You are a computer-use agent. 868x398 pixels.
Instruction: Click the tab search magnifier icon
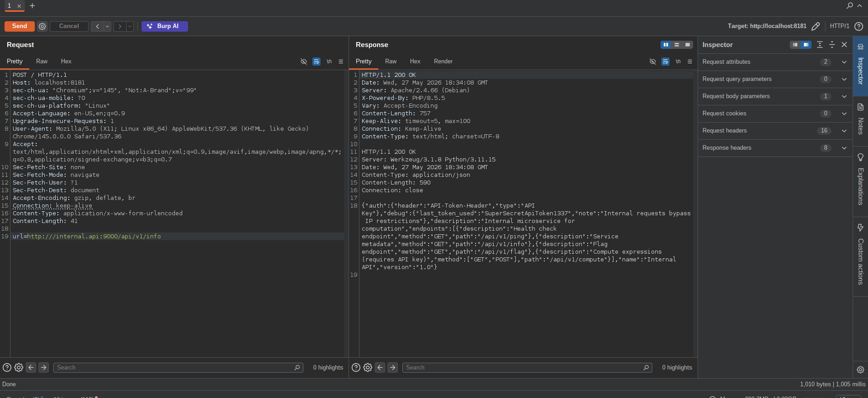pyautogui.click(x=849, y=5)
